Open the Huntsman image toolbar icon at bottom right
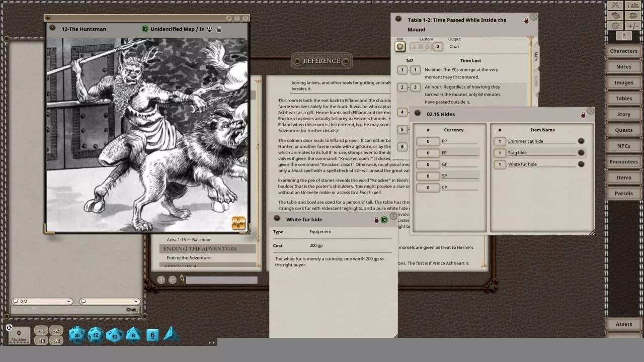 pyautogui.click(x=238, y=223)
